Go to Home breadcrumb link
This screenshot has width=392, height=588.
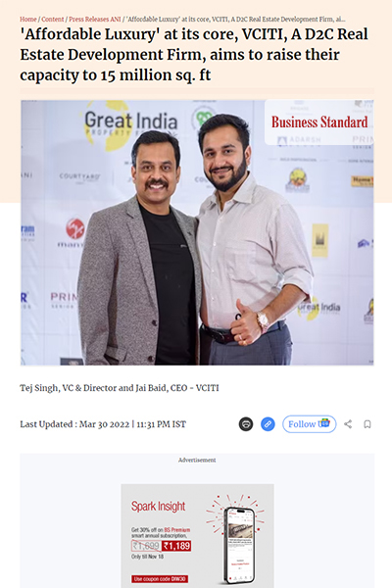point(28,20)
